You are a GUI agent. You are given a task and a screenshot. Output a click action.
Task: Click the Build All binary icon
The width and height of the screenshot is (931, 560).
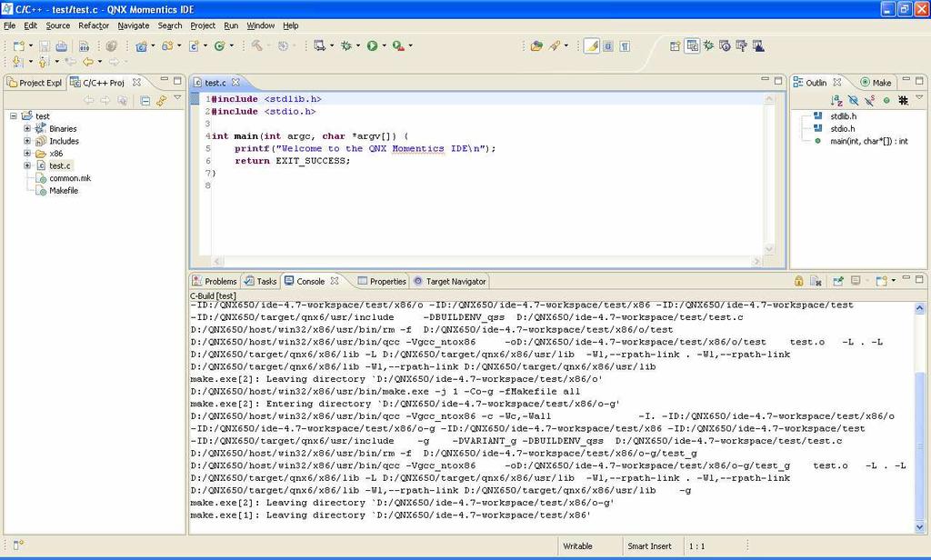point(85,46)
